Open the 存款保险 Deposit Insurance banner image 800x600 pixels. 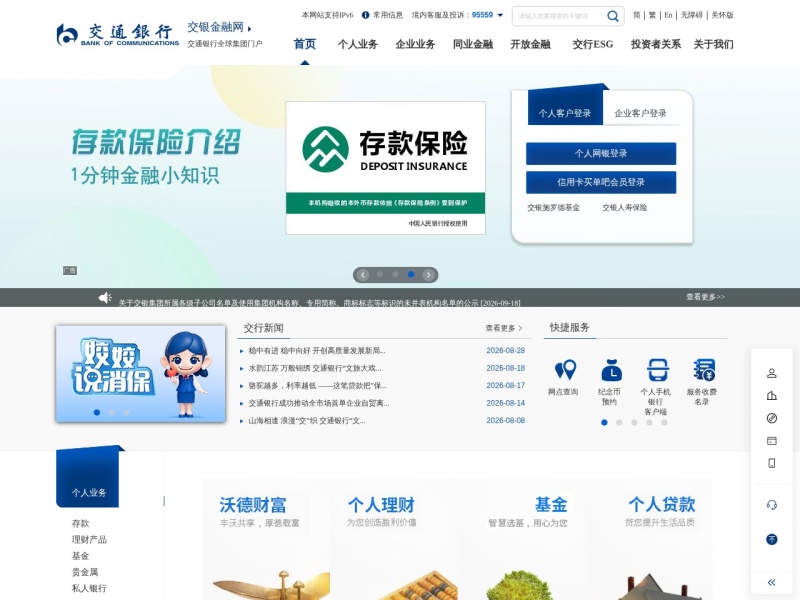[385, 168]
